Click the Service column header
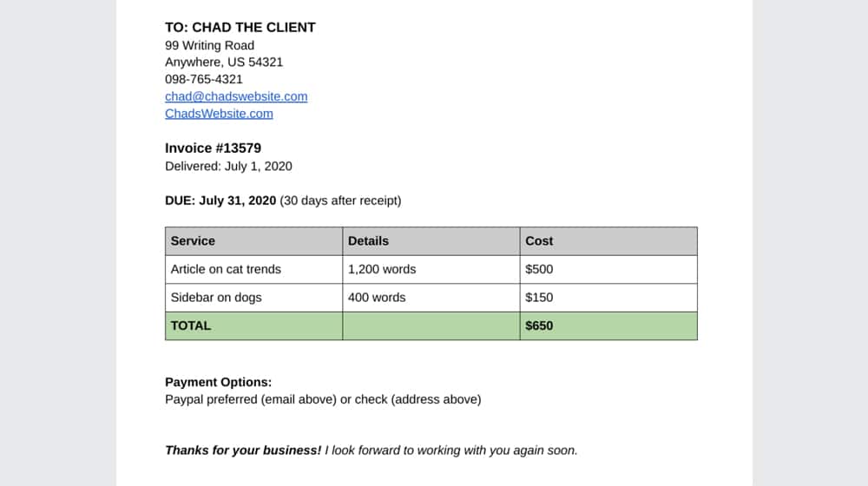868x486 pixels. click(x=253, y=241)
